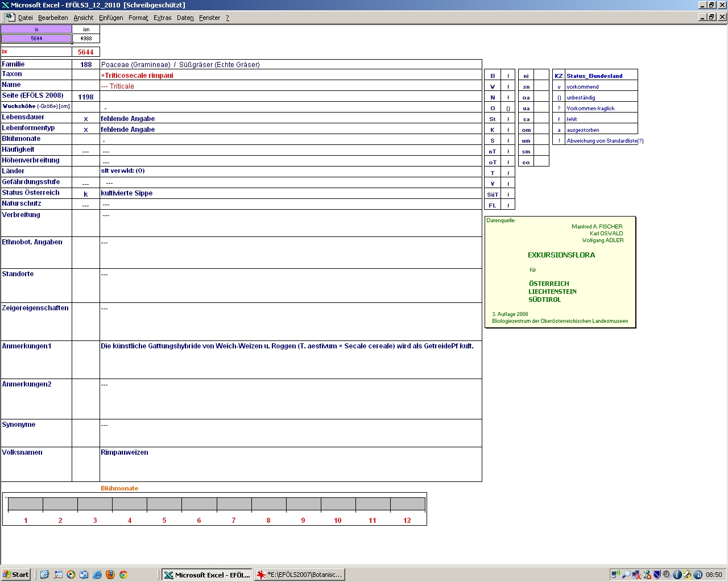Click the magnifier icon in system tray
This screenshot has height=582, width=728.
pyautogui.click(x=626, y=575)
